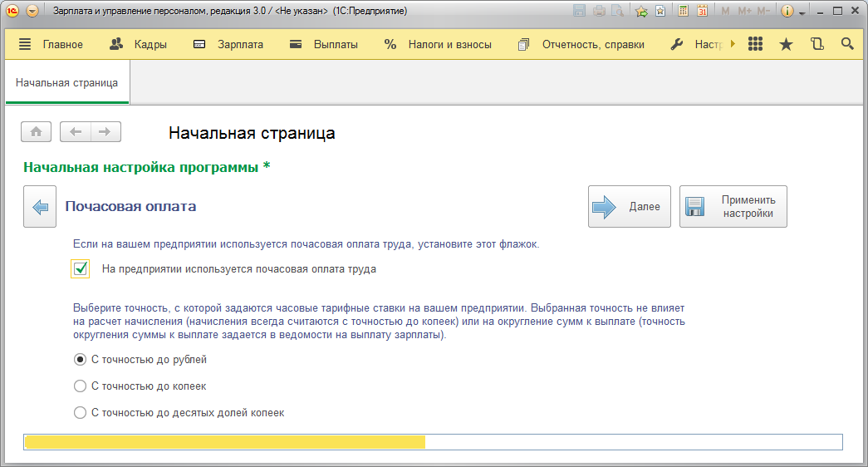Screen dimensions: 868x467
Task: Click the M- memory button
Action: pyautogui.click(x=763, y=11)
